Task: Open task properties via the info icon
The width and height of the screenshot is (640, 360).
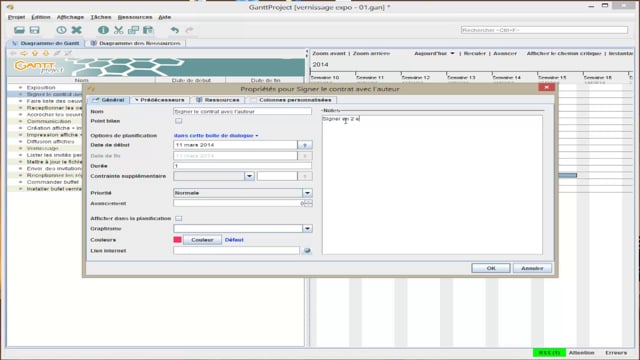Action: coord(103,30)
